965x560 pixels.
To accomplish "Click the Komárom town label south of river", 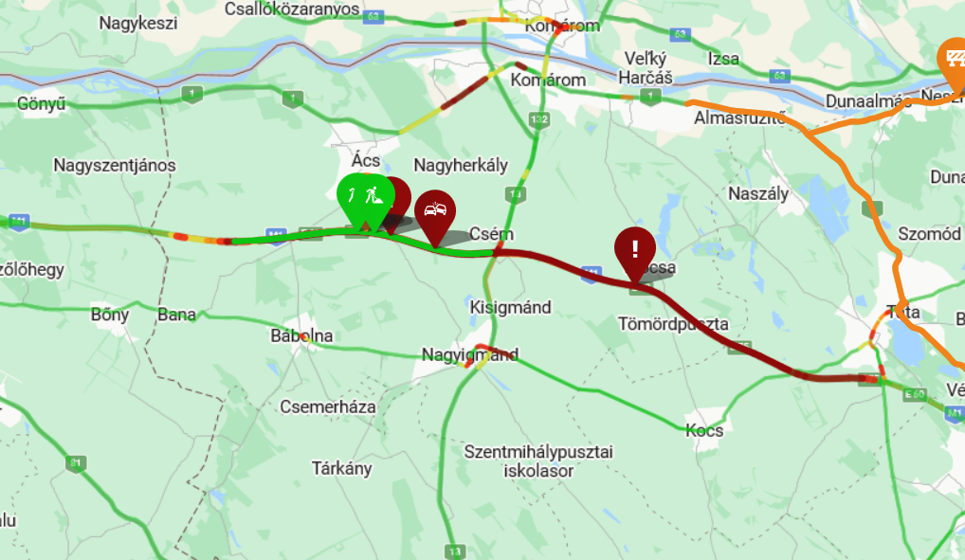I will 548,80.
